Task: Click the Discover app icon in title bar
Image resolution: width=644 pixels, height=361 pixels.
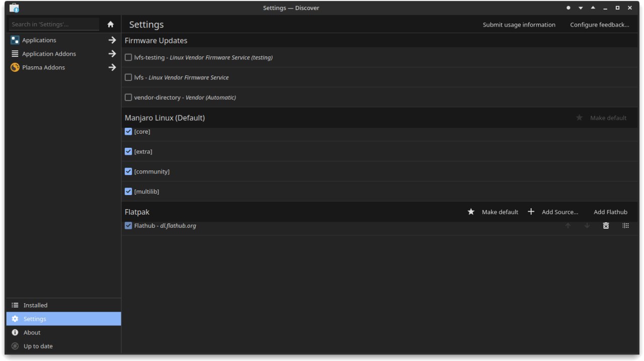Action: click(x=14, y=8)
